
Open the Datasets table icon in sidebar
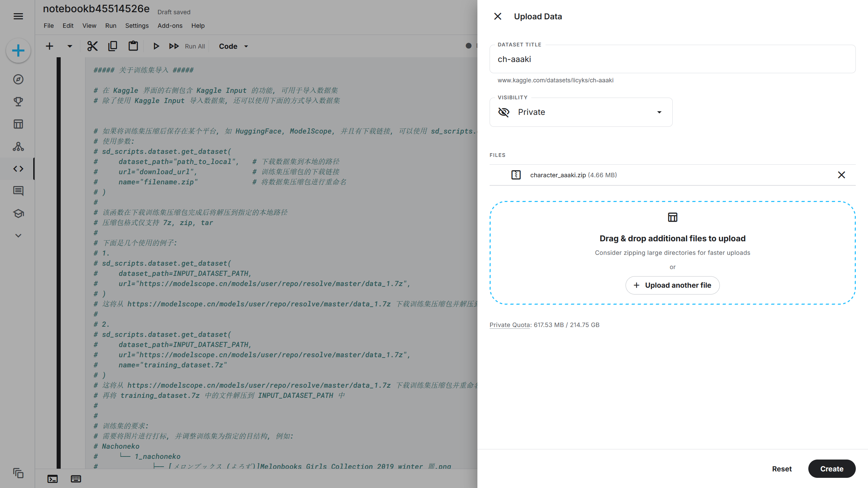click(18, 124)
